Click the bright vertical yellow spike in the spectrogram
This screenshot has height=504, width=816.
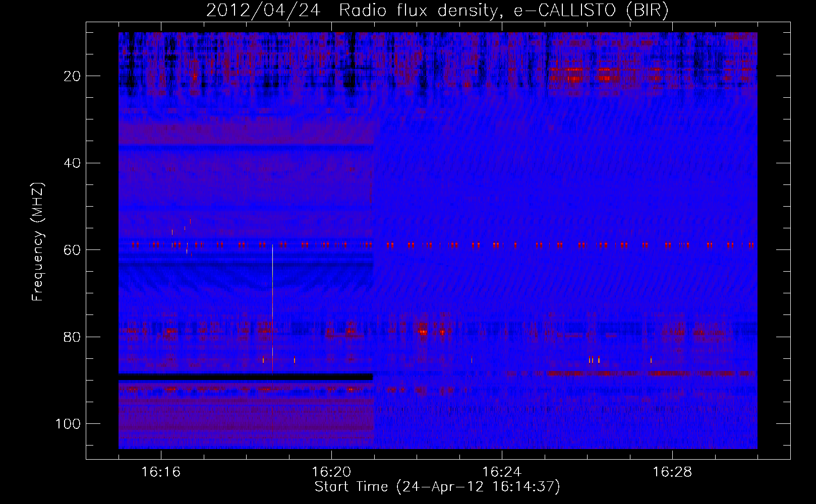pos(272,309)
